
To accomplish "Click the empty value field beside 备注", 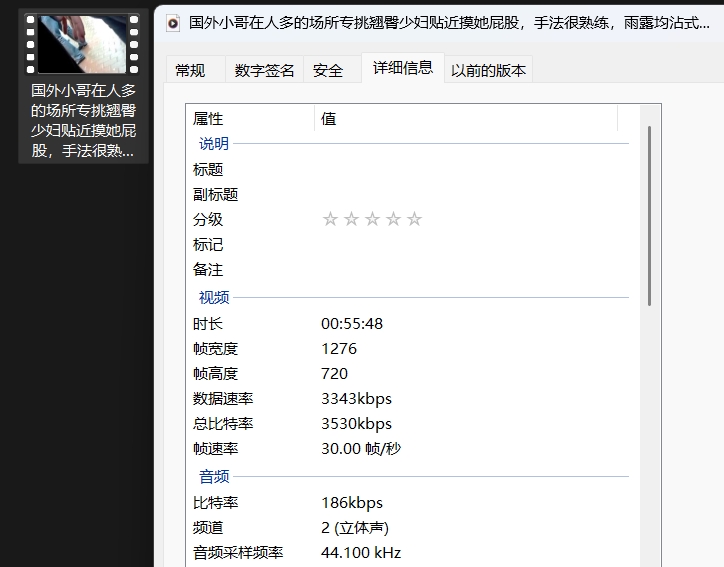I will click(x=471, y=269).
